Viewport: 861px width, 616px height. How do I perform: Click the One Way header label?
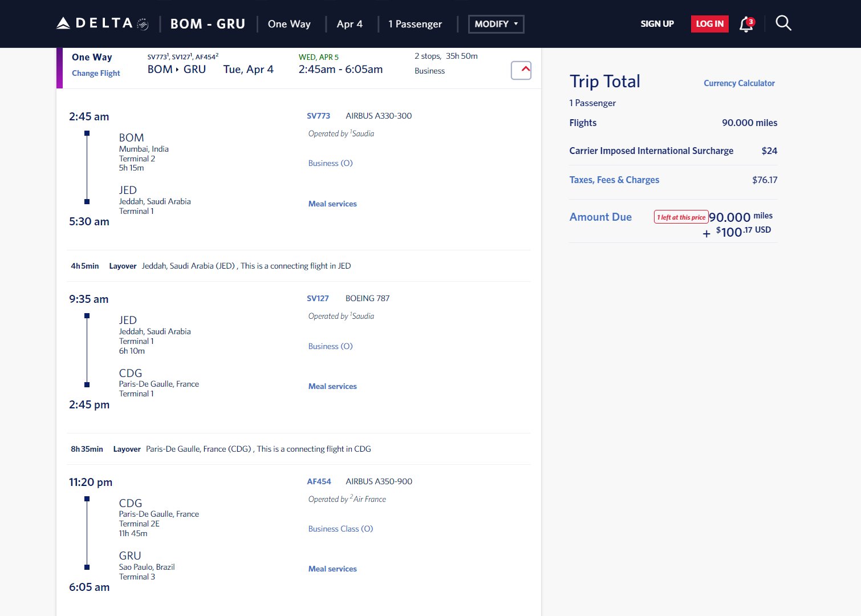click(289, 24)
